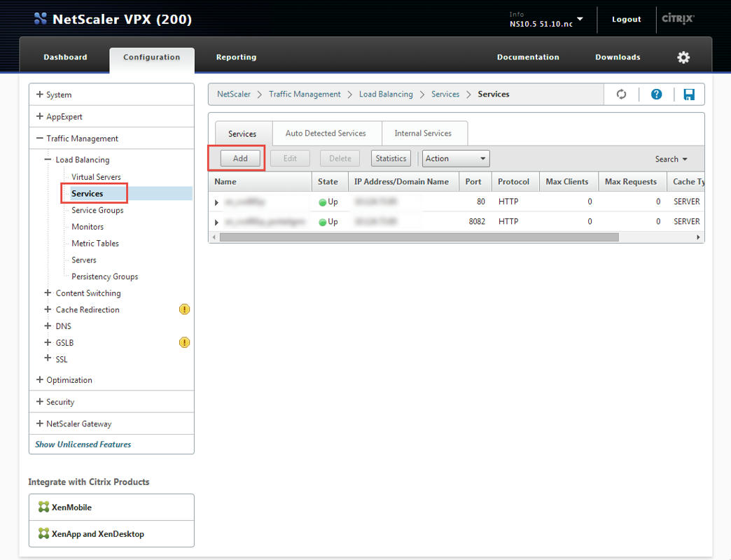Click the save configuration floppy disk icon

689,94
